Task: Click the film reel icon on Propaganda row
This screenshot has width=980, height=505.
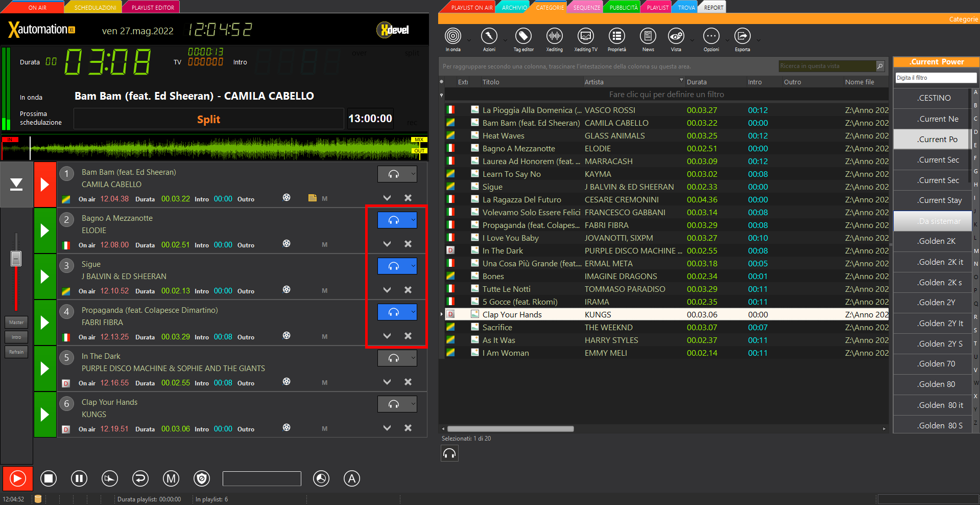Action: coord(286,335)
